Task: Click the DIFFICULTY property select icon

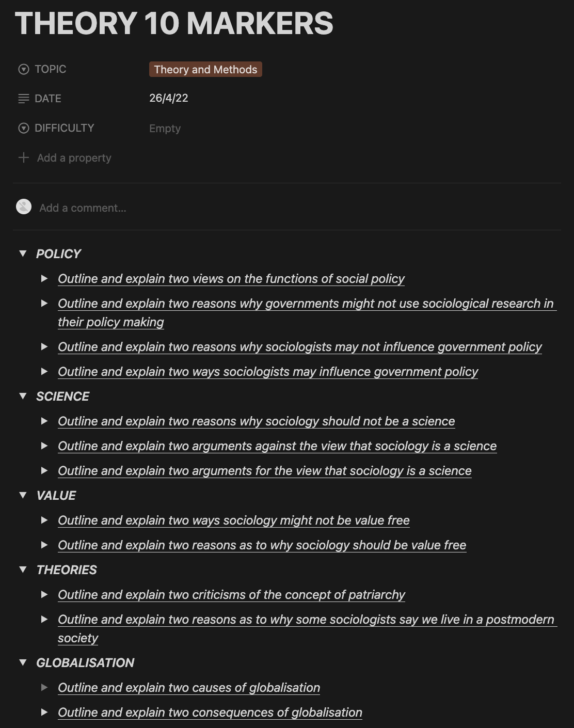Action: [24, 128]
